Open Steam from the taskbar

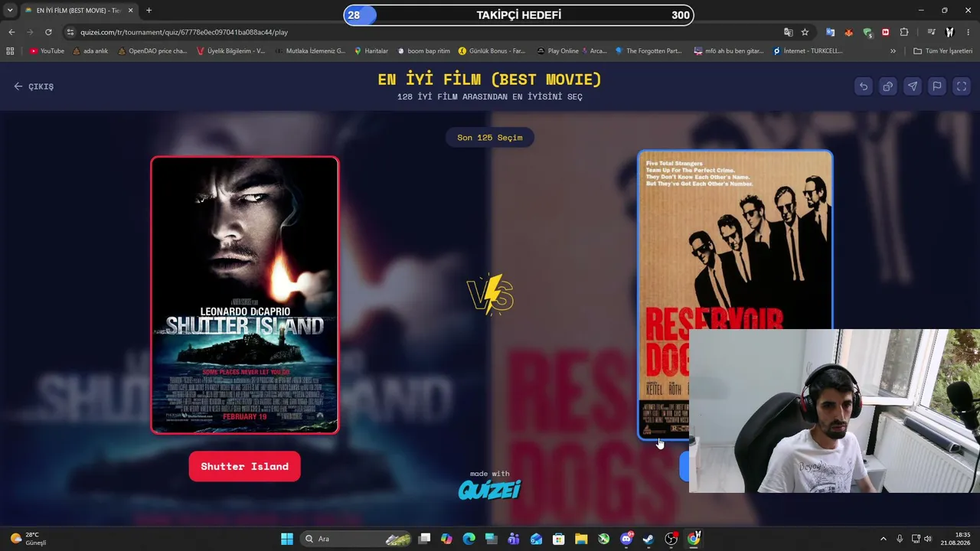[648, 539]
